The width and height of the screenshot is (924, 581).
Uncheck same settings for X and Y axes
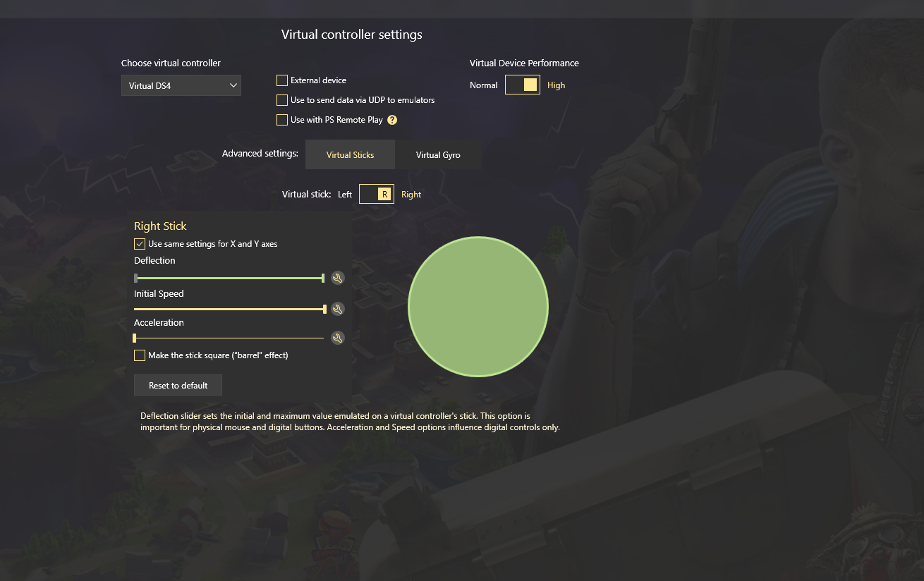(x=140, y=244)
